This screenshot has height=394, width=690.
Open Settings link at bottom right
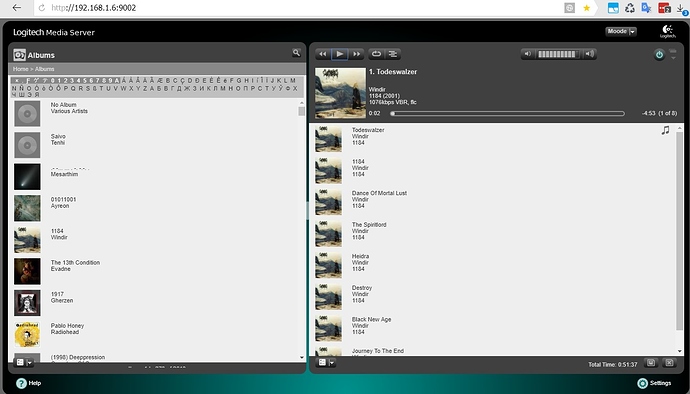pyautogui.click(x=661, y=383)
